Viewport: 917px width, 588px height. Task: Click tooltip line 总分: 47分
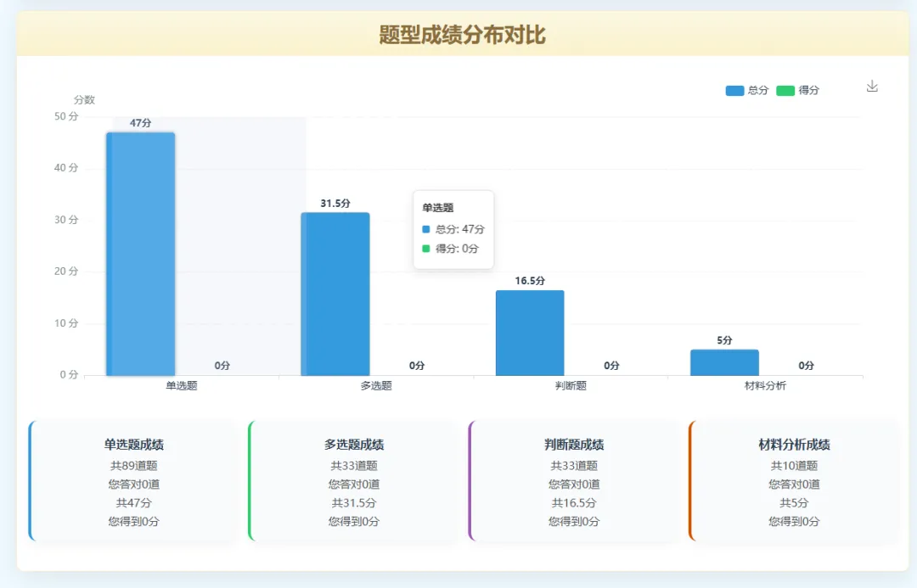click(453, 229)
